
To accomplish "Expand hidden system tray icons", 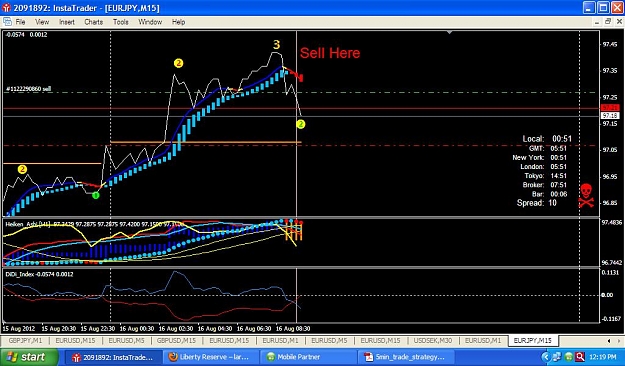I will [x=546, y=357].
